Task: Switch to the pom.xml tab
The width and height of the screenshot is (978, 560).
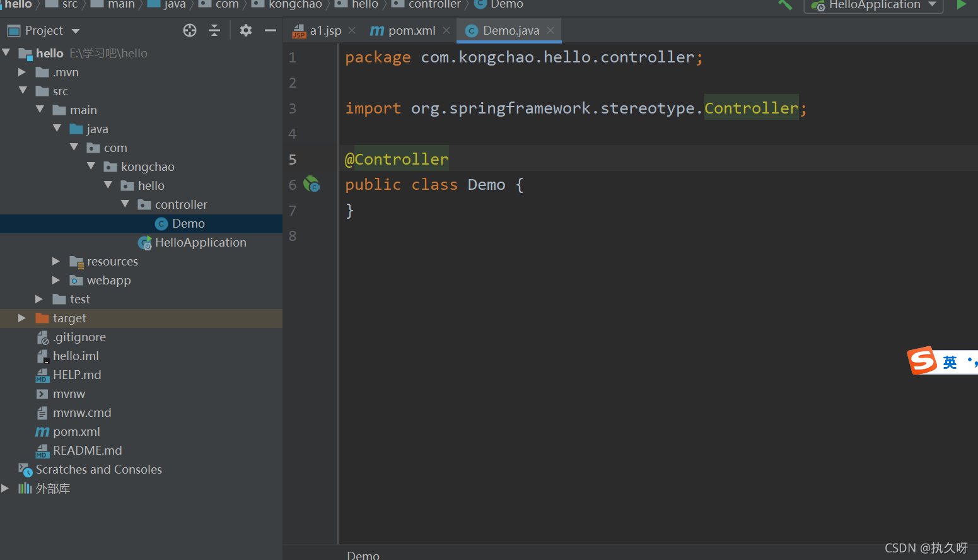Action: pos(404,30)
